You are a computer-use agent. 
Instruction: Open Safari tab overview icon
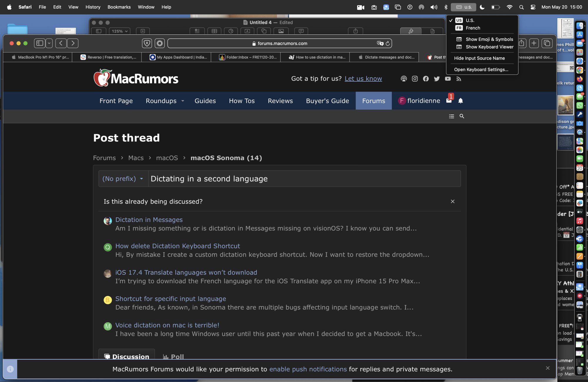tap(547, 43)
